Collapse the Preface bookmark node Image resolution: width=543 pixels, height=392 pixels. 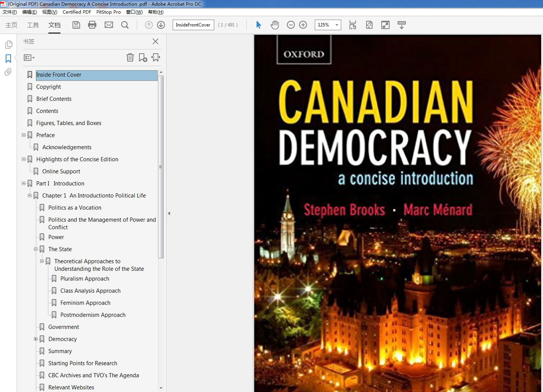pos(24,135)
